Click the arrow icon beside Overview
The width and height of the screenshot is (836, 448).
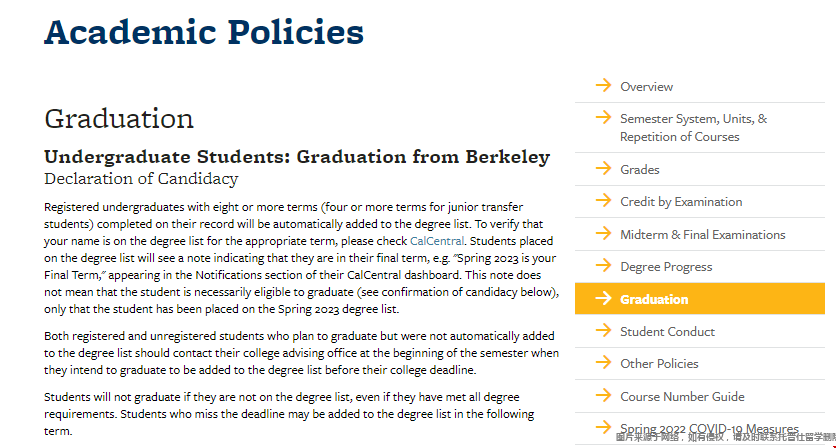coord(604,85)
